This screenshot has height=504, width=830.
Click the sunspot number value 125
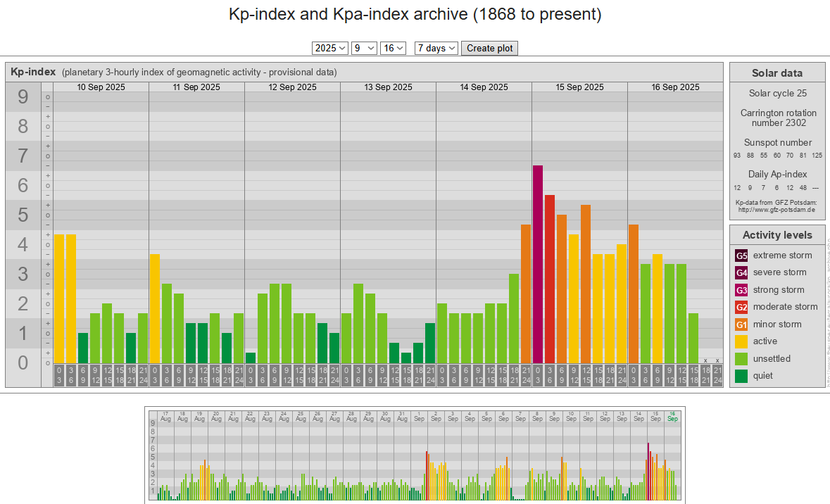[x=817, y=155]
